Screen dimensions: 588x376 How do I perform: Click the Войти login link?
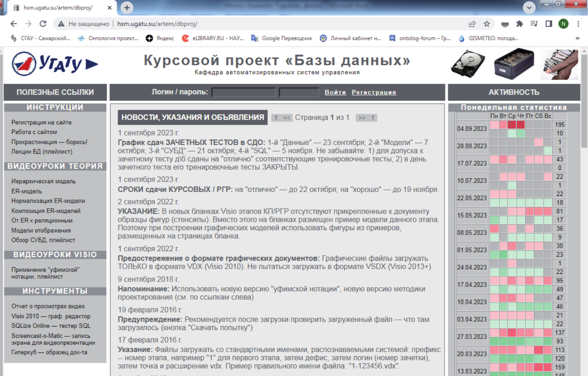tap(335, 92)
